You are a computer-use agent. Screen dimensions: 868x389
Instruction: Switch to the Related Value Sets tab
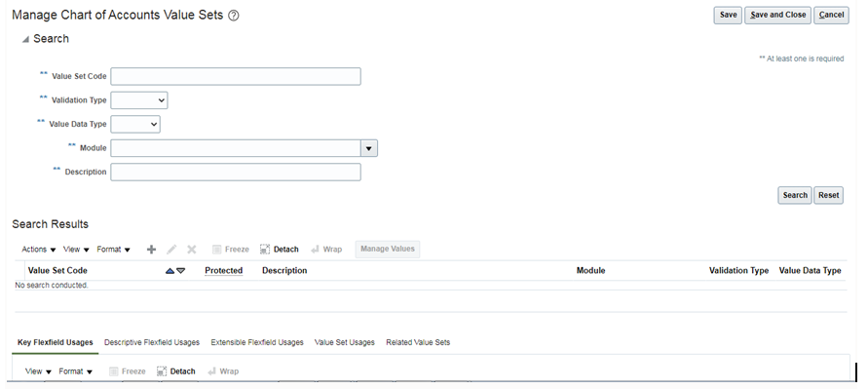tap(418, 342)
